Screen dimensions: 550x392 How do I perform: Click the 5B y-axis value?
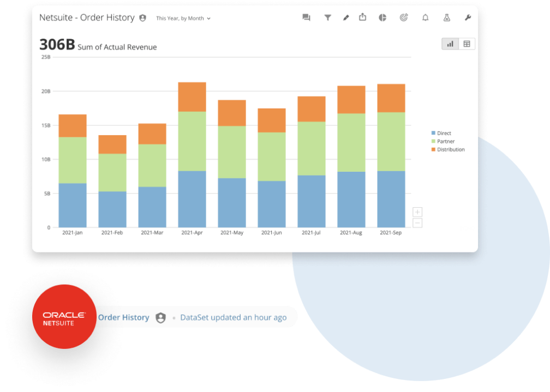[x=47, y=193]
